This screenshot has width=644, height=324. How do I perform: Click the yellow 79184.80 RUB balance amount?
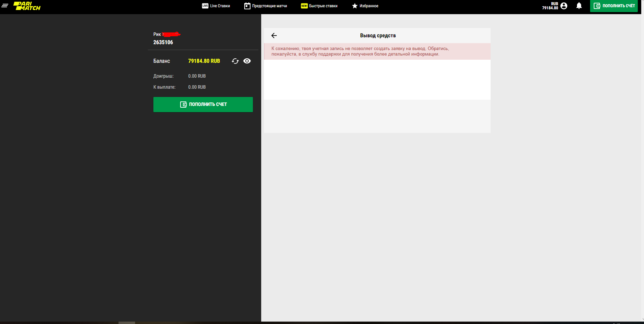tap(204, 61)
